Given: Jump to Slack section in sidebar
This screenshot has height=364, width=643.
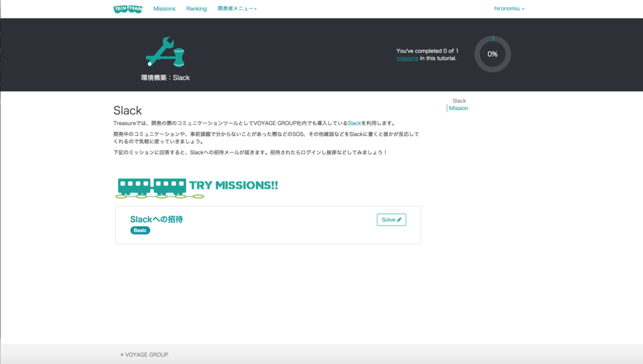Looking at the screenshot, I should point(459,101).
